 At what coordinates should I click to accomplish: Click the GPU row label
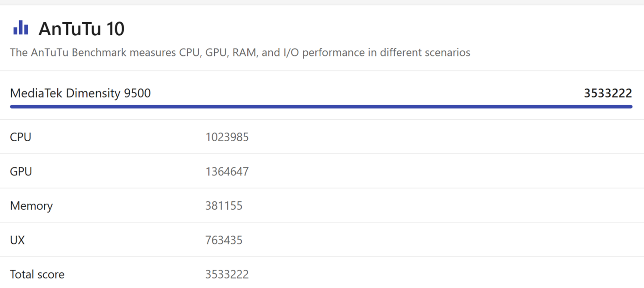[21, 171]
